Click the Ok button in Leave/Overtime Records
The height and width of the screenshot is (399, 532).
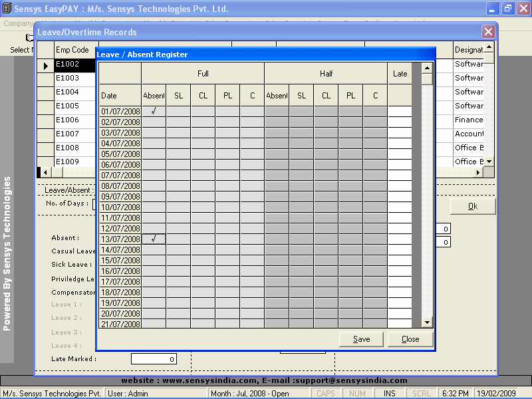[473, 206]
